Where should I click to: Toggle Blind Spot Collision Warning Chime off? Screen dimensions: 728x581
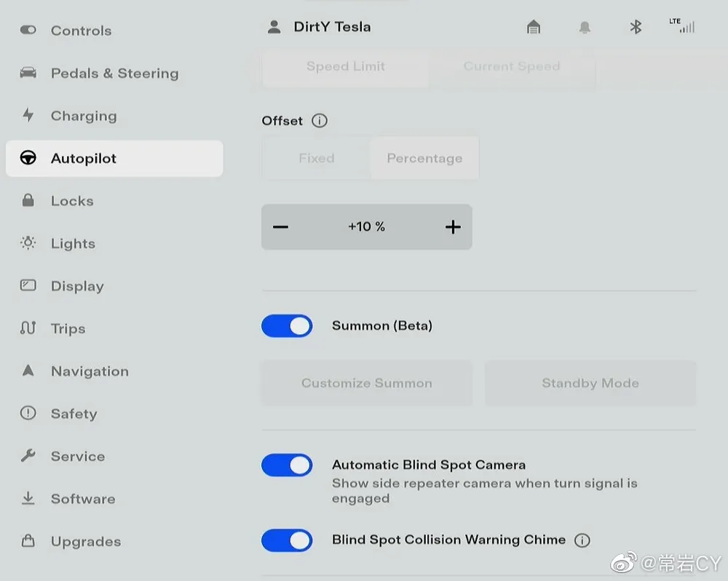point(287,540)
